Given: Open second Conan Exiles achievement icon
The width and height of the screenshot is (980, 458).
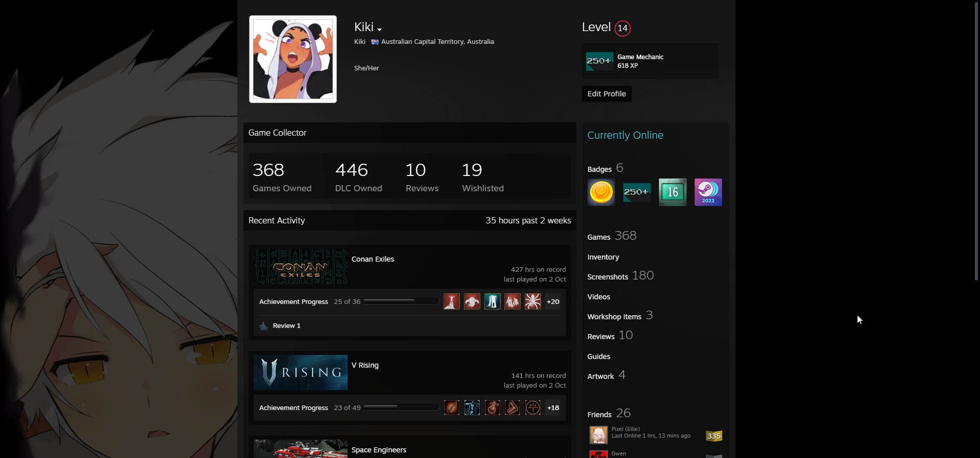Looking at the screenshot, I should click(x=472, y=301).
